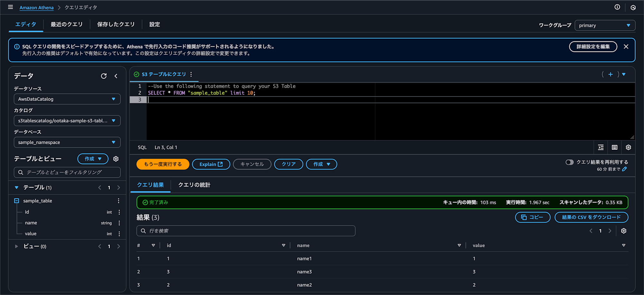Screen dimensions: 644x295
Task: Click the もう一度実行する run button
Action: click(x=163, y=164)
